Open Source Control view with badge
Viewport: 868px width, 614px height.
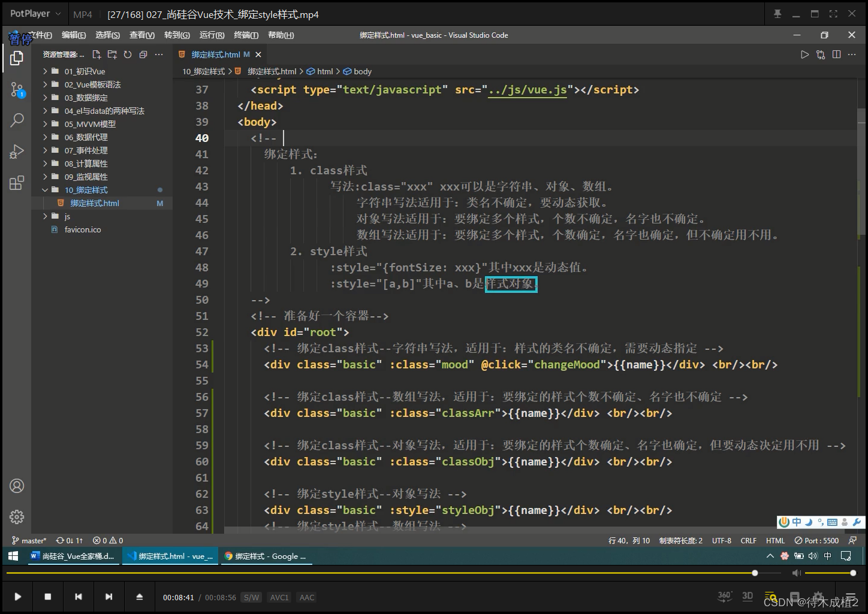pyautogui.click(x=17, y=90)
